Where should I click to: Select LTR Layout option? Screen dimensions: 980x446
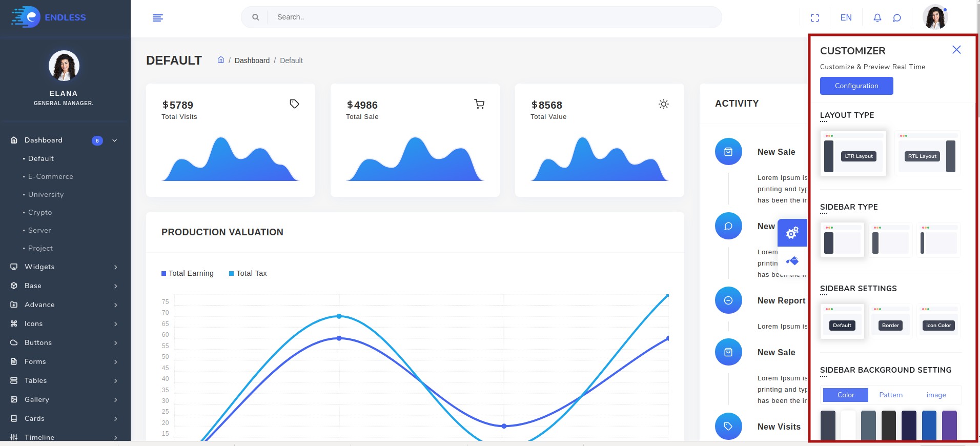coord(853,153)
